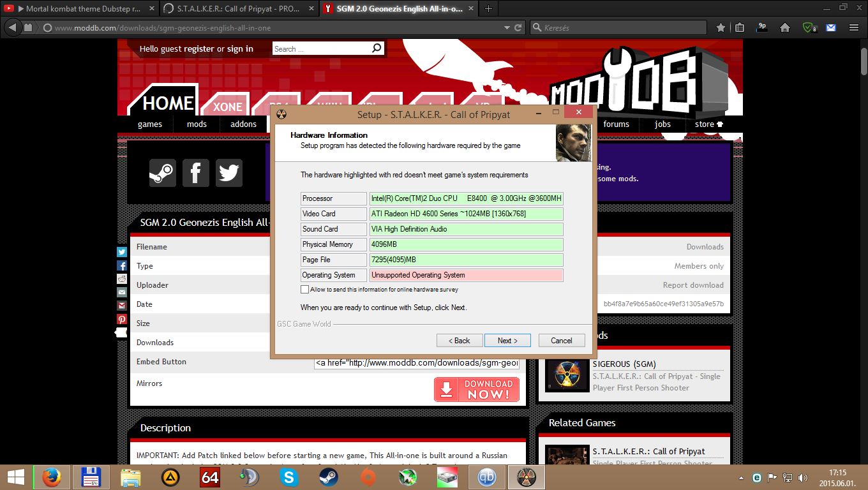Click Back in the Setup dialog
868x490 pixels.
(460, 341)
